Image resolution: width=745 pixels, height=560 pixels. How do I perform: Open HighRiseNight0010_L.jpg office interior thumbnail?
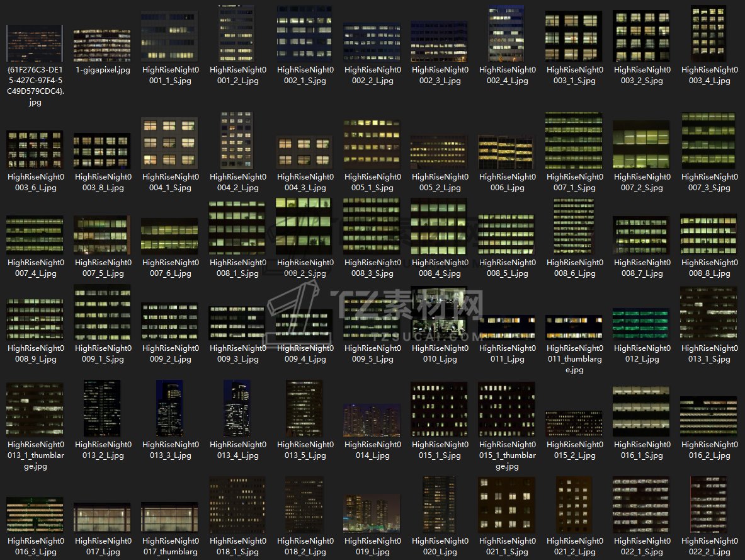click(438, 313)
